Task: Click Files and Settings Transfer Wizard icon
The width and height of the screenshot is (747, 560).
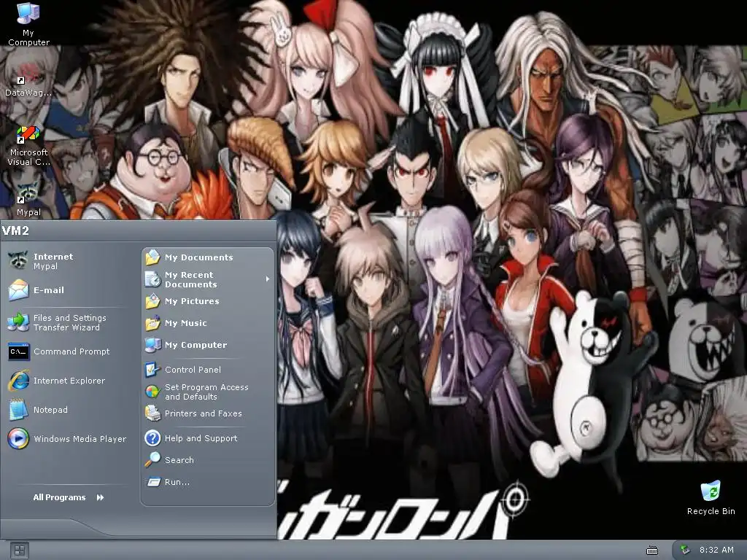Action: pyautogui.click(x=18, y=322)
